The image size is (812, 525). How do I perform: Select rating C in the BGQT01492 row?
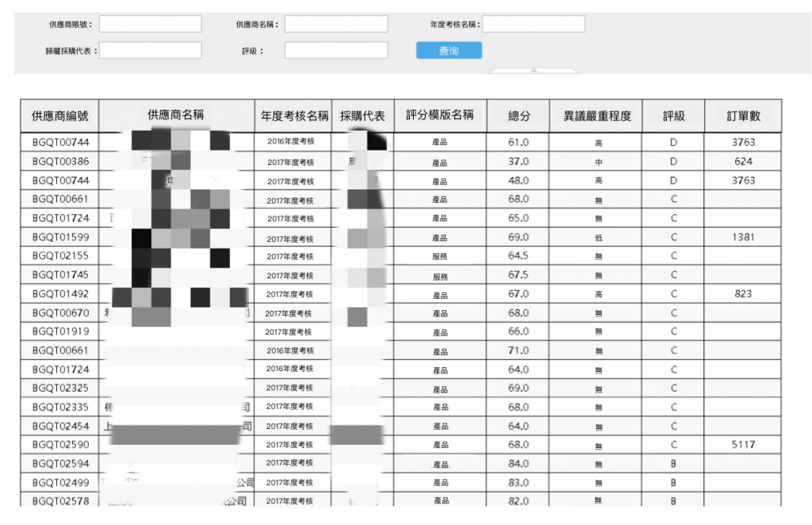(x=673, y=294)
